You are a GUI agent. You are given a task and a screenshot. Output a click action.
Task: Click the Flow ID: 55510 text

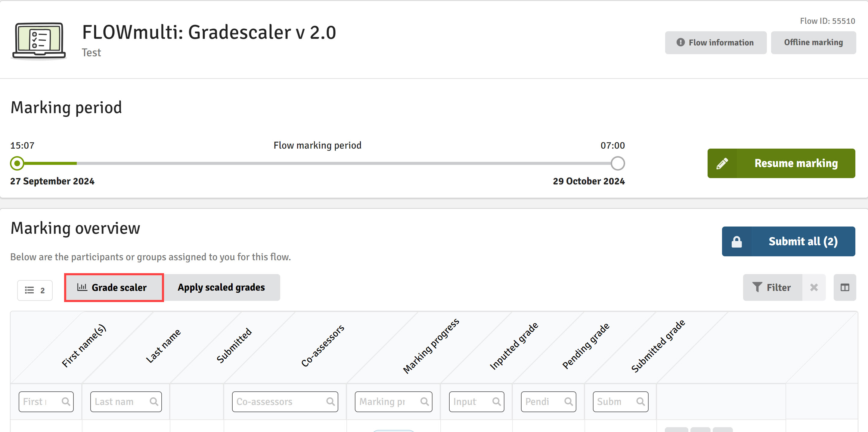tap(828, 21)
